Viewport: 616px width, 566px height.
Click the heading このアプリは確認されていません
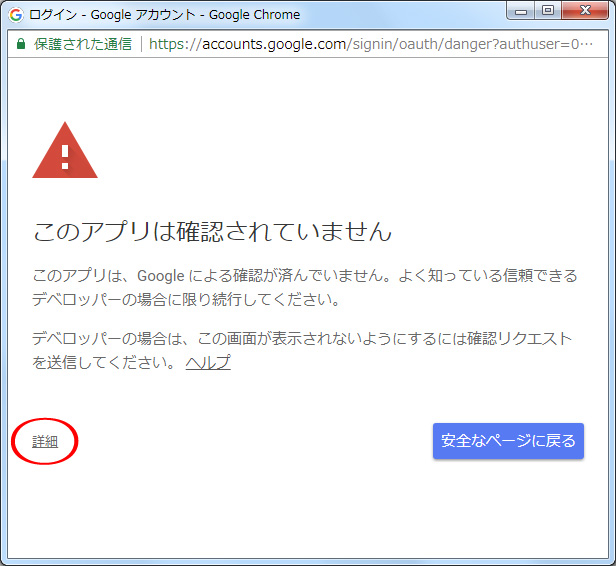(213, 231)
